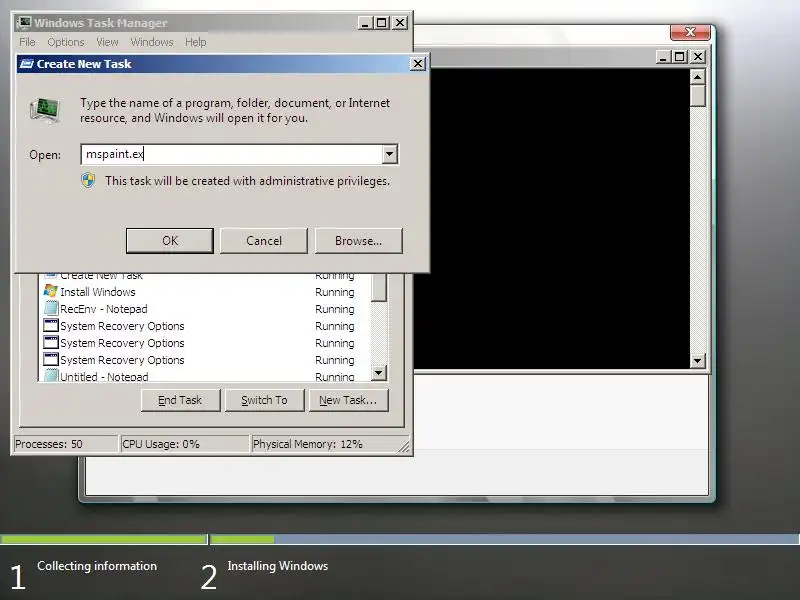This screenshot has height=600, width=800.
Task: Open the Windows menu in Task Manager
Action: 152,42
